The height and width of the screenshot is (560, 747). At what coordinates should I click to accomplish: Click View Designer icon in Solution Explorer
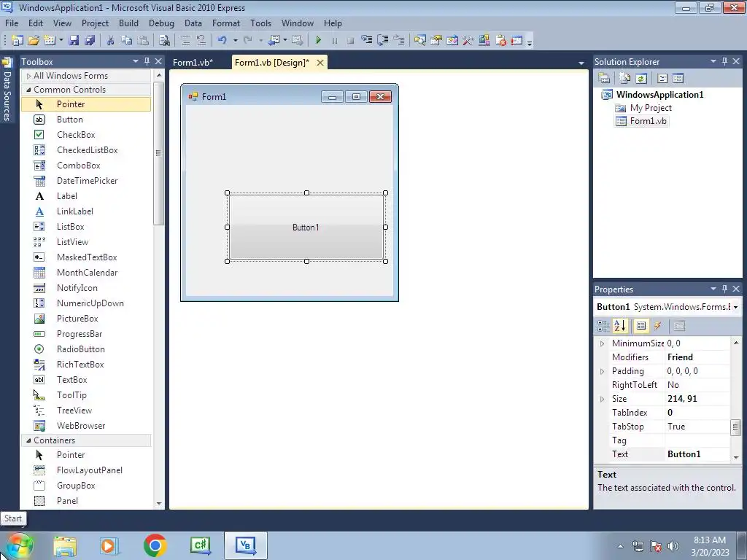[678, 78]
